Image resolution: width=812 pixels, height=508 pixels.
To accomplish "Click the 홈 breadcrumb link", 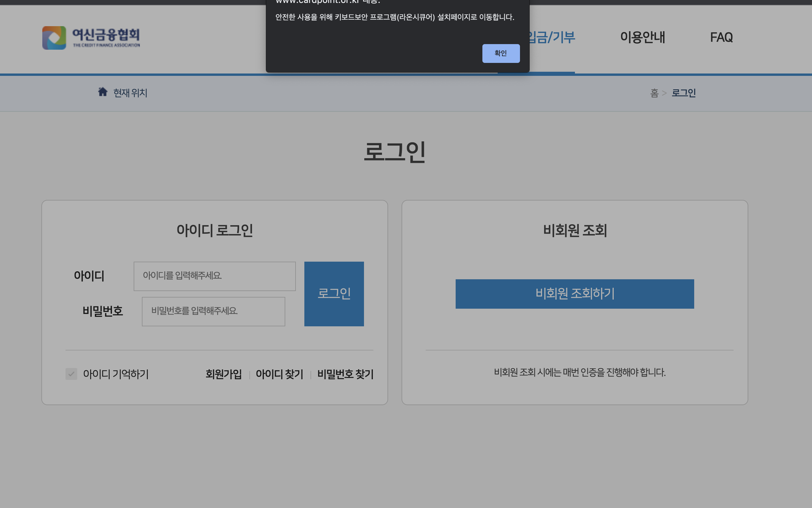I will click(x=654, y=93).
